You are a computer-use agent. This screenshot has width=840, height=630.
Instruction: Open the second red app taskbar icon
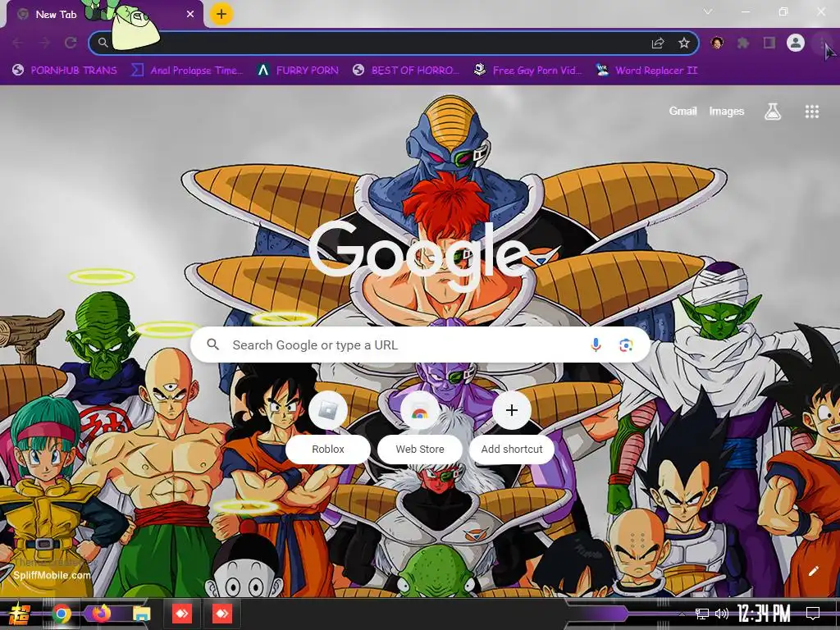pos(221,614)
